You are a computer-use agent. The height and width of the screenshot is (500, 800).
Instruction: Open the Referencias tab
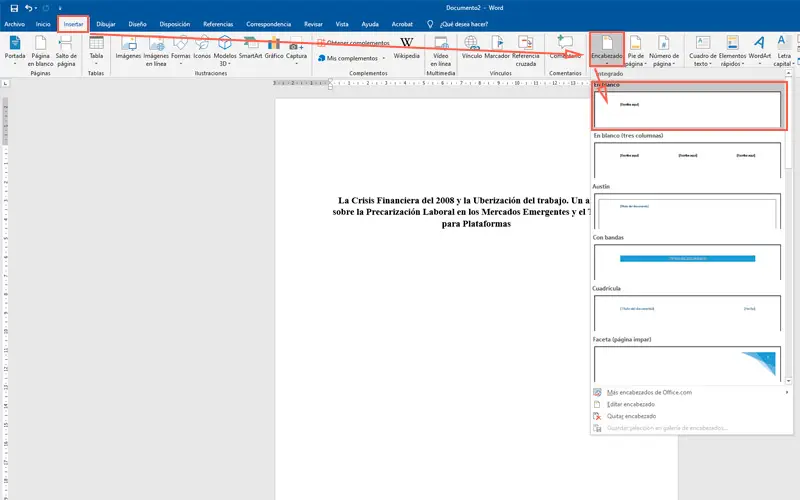click(218, 23)
